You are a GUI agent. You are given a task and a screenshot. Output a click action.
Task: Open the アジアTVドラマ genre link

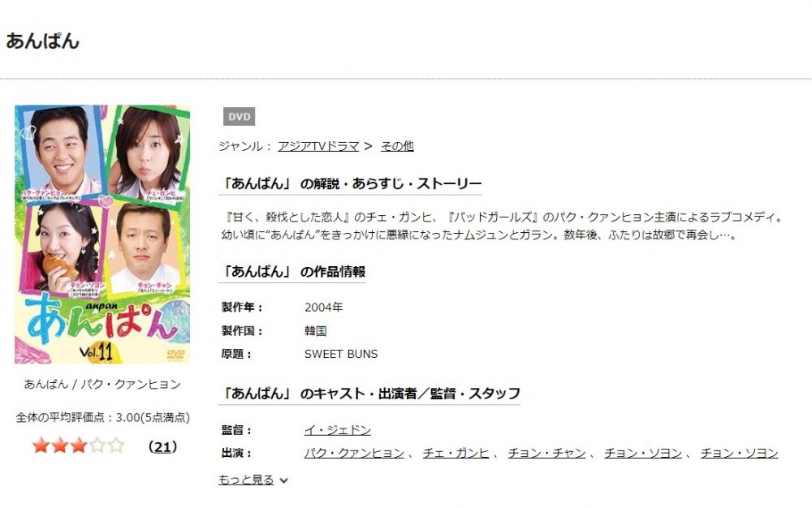318,146
